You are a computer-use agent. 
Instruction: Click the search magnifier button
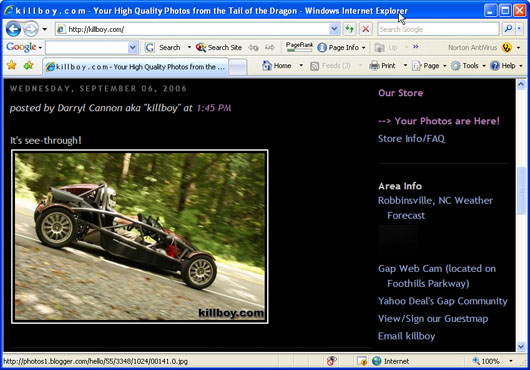[508, 29]
